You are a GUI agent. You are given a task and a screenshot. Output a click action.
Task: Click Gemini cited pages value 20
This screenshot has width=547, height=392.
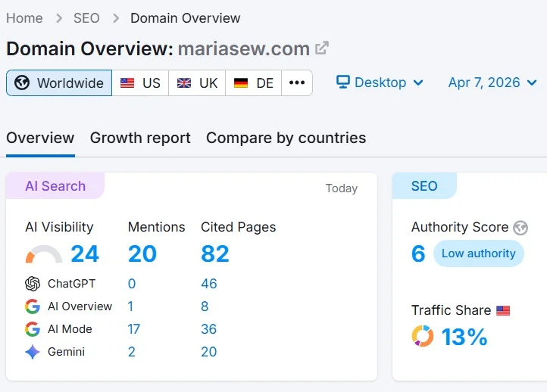click(x=209, y=352)
